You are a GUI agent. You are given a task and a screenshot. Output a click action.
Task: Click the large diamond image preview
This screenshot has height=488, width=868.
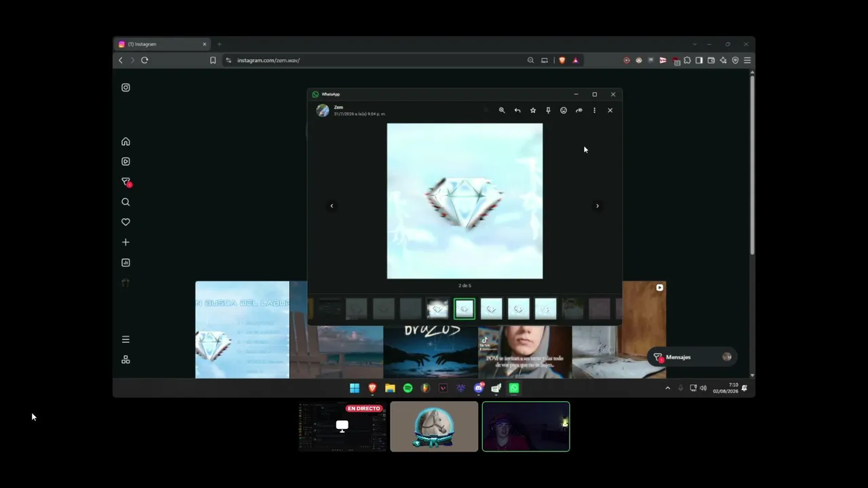[465, 201]
